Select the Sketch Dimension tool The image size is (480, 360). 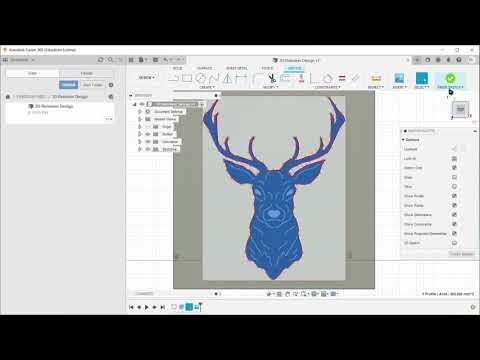(x=241, y=78)
